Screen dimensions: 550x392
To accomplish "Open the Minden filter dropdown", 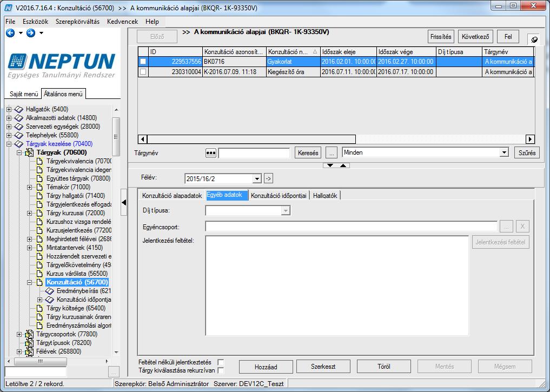I will (x=504, y=152).
